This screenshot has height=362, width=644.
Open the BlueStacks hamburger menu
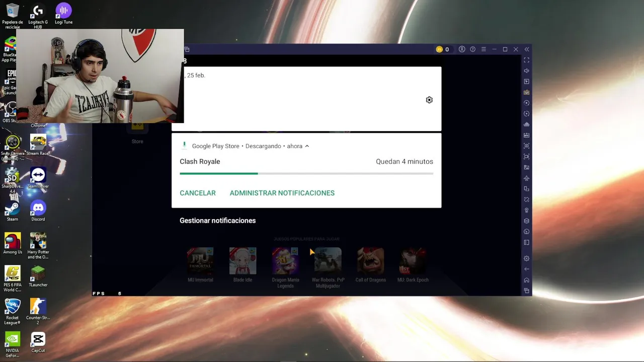pyautogui.click(x=484, y=49)
